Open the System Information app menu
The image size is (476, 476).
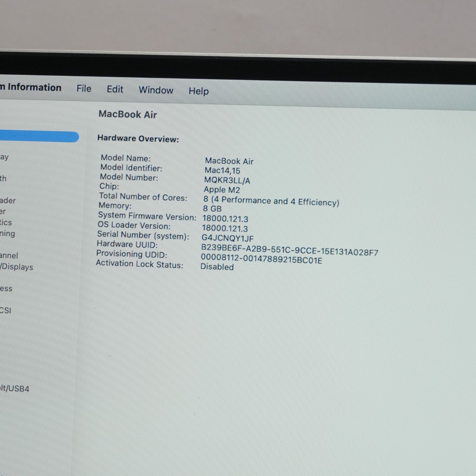click(x=31, y=87)
